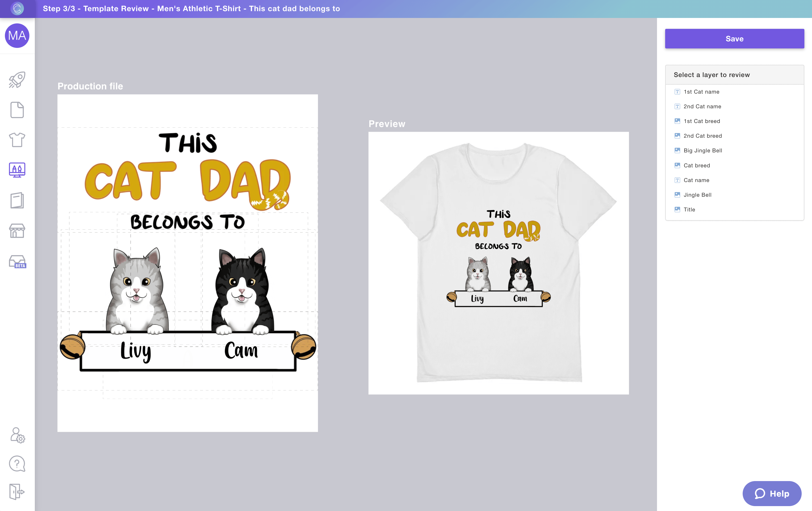This screenshot has width=812, height=511.
Task: Select the 2nd Cat breed layer
Action: point(702,136)
